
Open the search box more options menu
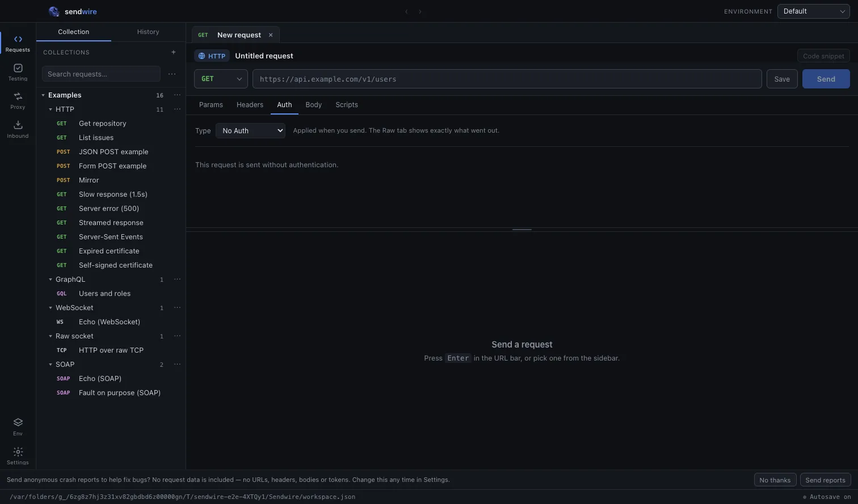point(172,74)
